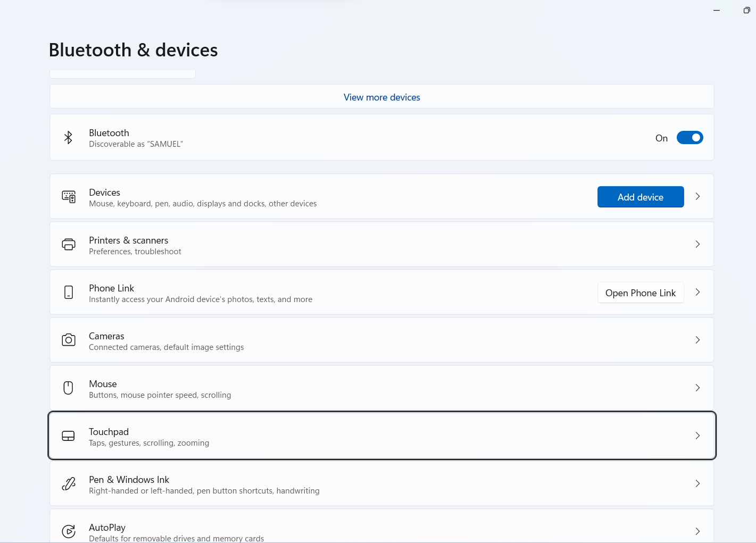The width and height of the screenshot is (756, 543).
Task: Open Printers & scanners chevron
Action: 697,244
